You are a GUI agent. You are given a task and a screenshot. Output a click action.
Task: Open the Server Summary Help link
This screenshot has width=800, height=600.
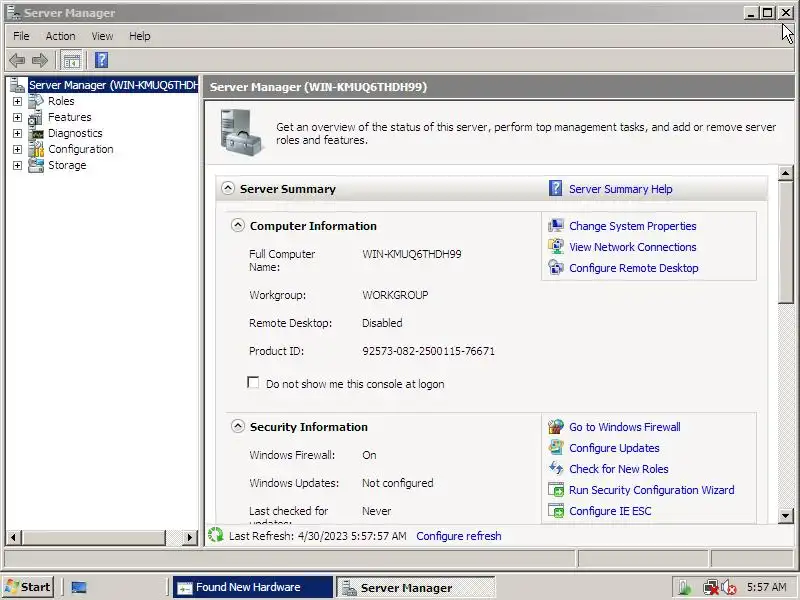[620, 189]
